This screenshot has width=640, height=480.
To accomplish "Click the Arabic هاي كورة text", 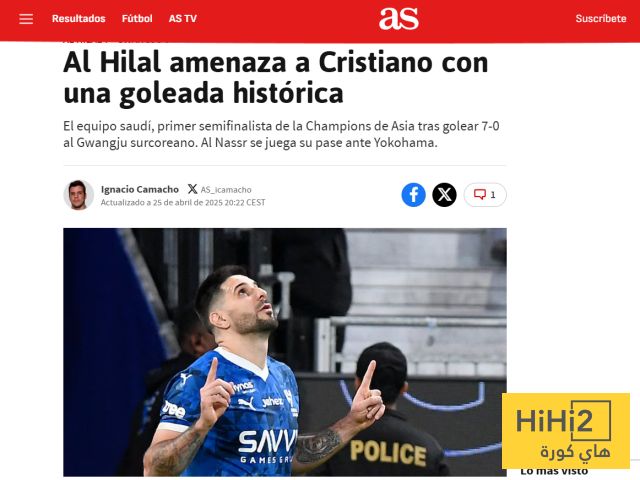I will [x=575, y=453].
